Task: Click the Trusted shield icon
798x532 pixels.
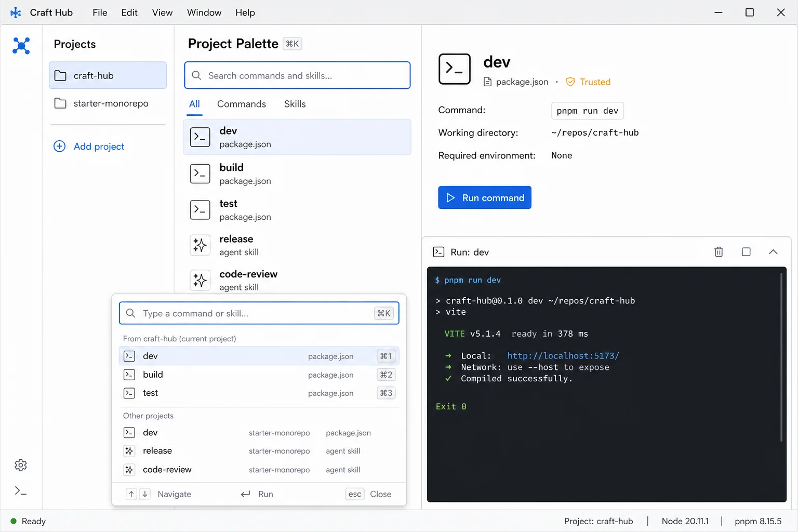Action: [570, 82]
